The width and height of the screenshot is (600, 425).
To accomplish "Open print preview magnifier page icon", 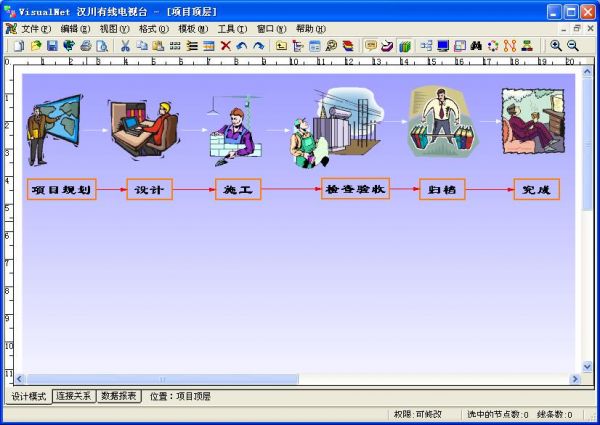I will pyautogui.click(x=102, y=46).
